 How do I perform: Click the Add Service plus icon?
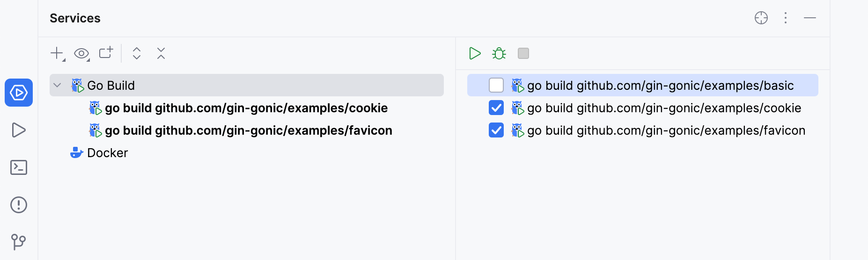[x=57, y=53]
